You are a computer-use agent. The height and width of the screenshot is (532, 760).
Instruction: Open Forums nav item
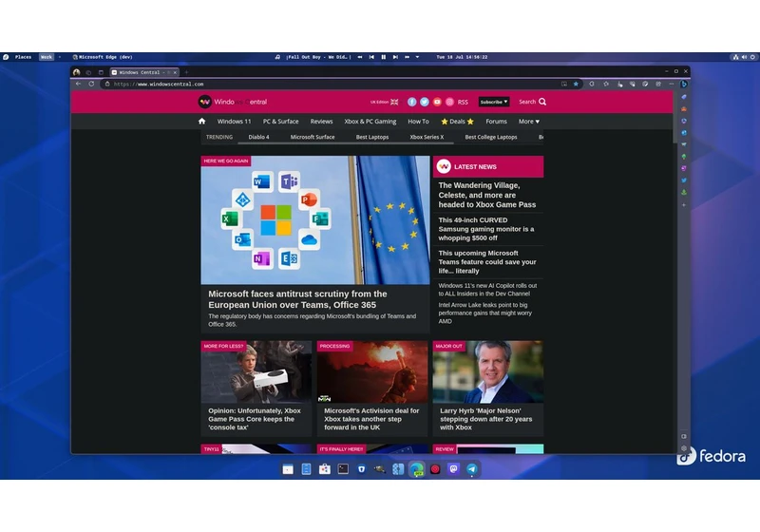(496, 122)
